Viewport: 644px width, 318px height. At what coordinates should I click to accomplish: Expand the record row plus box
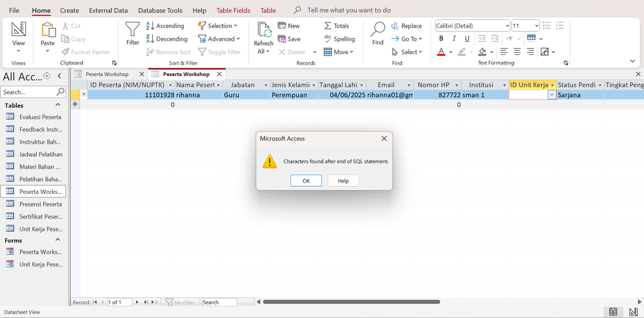(x=84, y=94)
